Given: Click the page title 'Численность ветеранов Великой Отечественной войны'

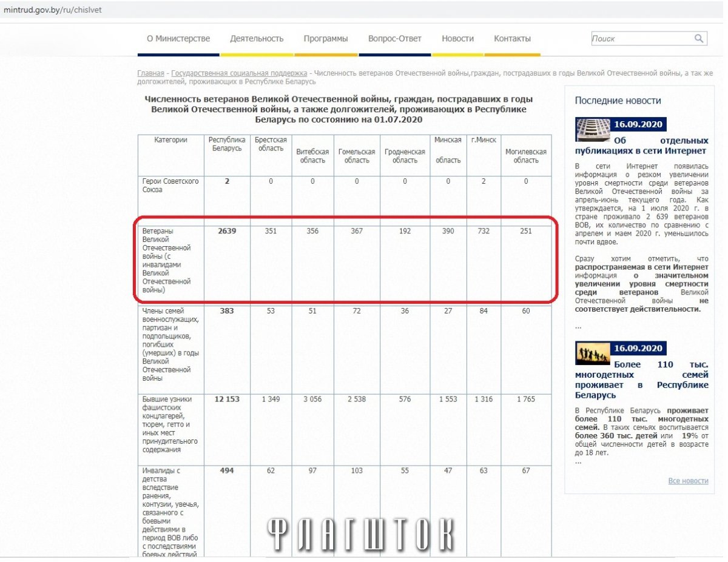Looking at the screenshot, I should 339,109.
